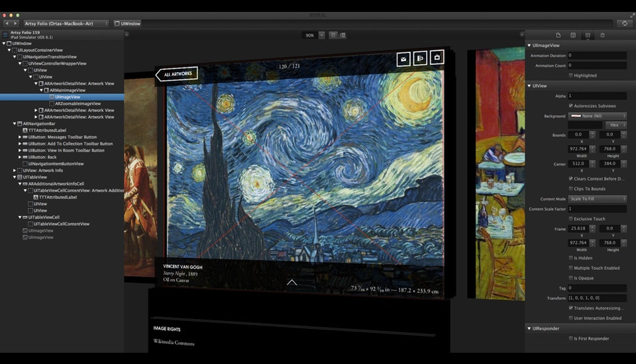Expand the UIView: Artwork Info node
Image resolution: width=636 pixels, height=364 pixels.
coord(14,171)
